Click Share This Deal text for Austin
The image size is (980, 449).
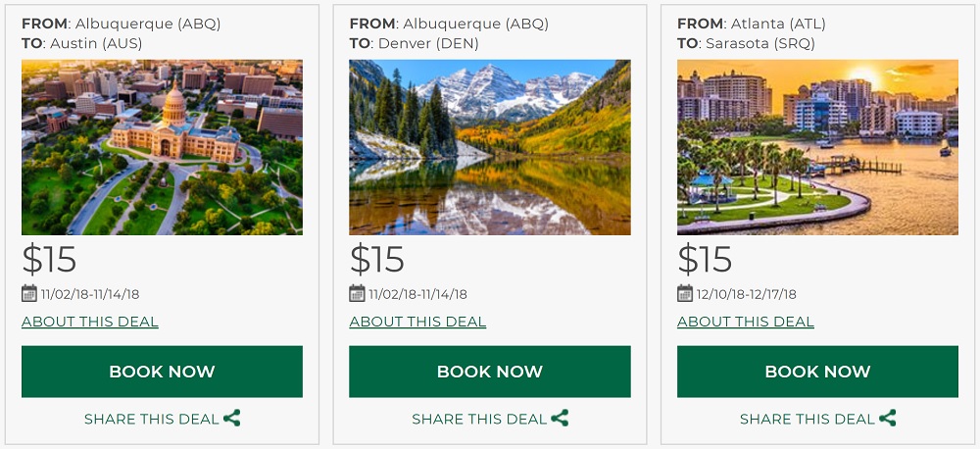tap(152, 420)
